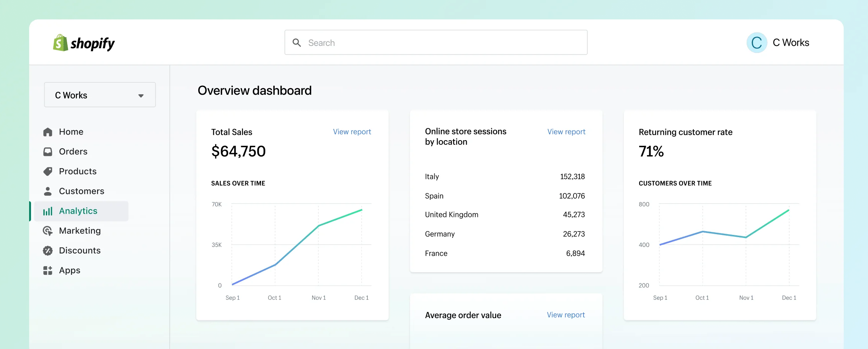868x349 pixels.
Task: Click the dropdown arrow on store selector
Action: (x=141, y=96)
